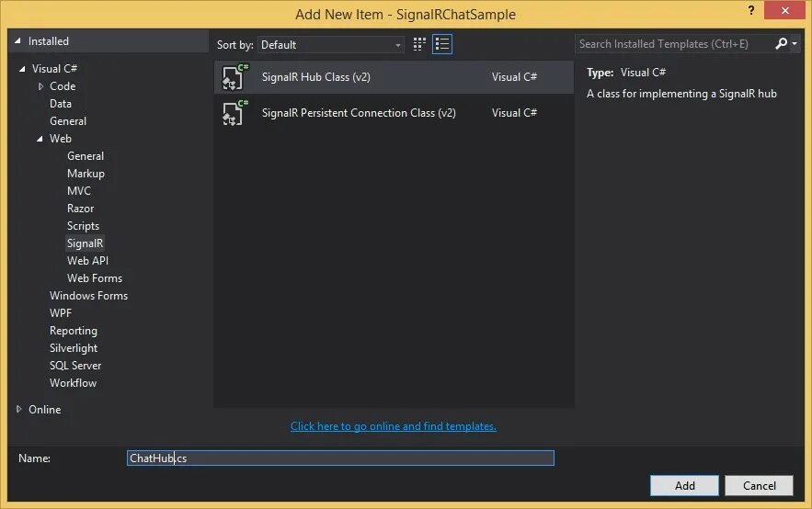Screen dimensions: 812x509
Task: Click the Online label
Action: point(44,409)
